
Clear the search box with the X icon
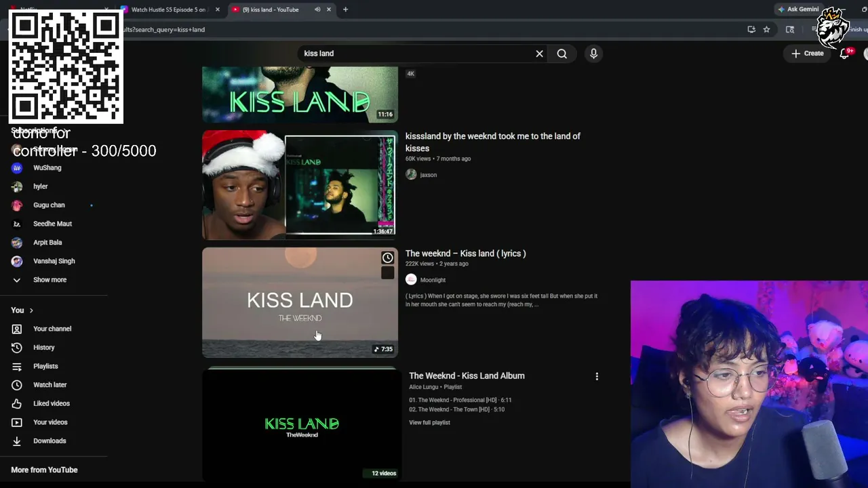pos(540,54)
